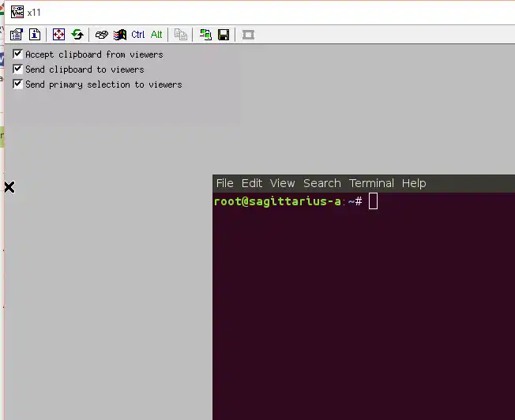Uncheck 'Send clipboard to viewers'
The height and width of the screenshot is (420, 515).
pyautogui.click(x=17, y=69)
